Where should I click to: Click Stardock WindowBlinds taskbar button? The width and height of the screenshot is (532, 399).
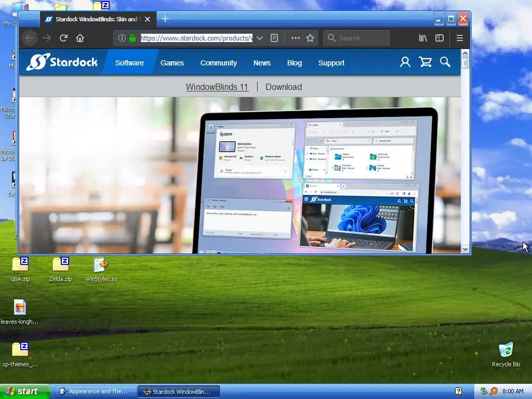tap(179, 391)
